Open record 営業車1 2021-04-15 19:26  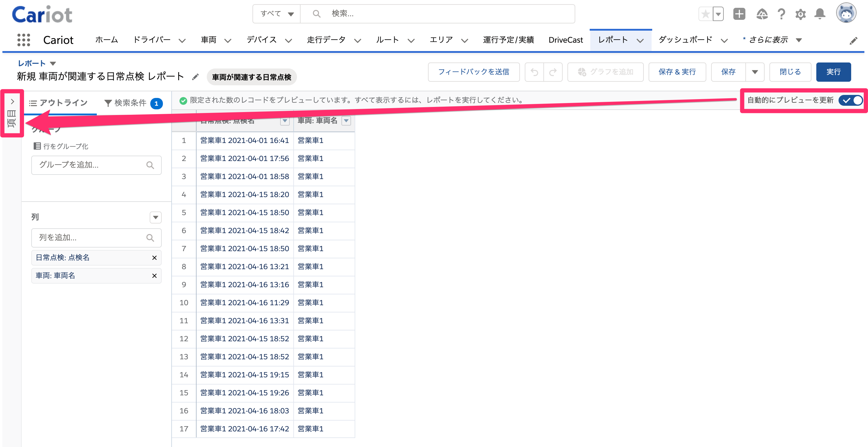pyautogui.click(x=245, y=393)
